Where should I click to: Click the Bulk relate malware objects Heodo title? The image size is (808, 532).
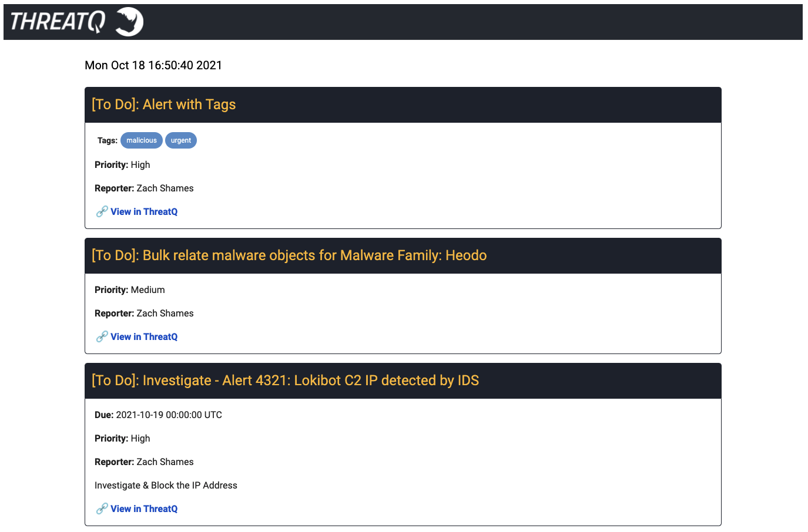point(289,255)
